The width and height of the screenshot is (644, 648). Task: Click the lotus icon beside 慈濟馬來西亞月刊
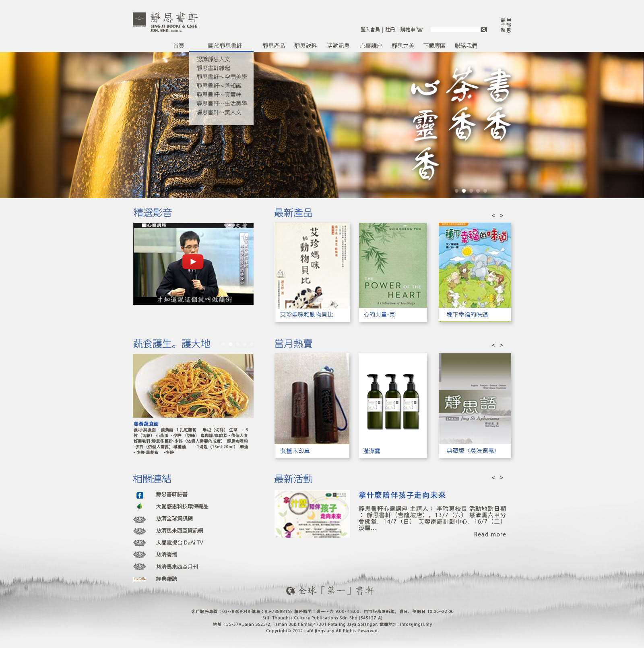[x=140, y=567]
